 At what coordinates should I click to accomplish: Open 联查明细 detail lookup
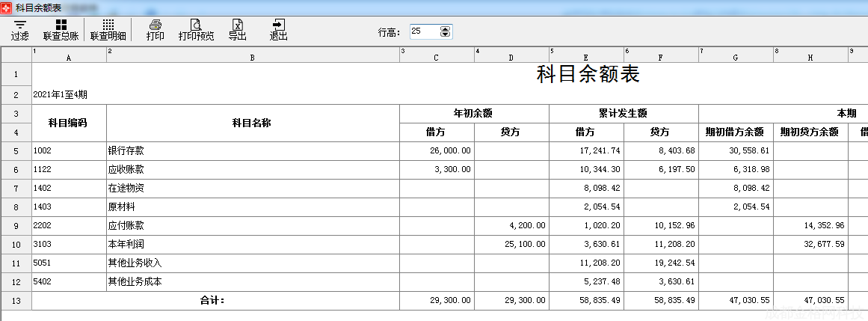(x=108, y=30)
